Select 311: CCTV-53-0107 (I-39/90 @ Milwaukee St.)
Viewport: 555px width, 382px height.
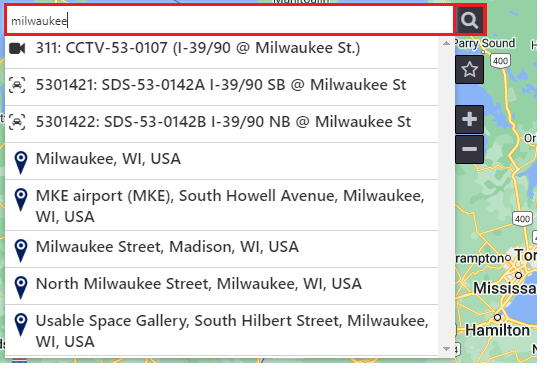coord(222,52)
